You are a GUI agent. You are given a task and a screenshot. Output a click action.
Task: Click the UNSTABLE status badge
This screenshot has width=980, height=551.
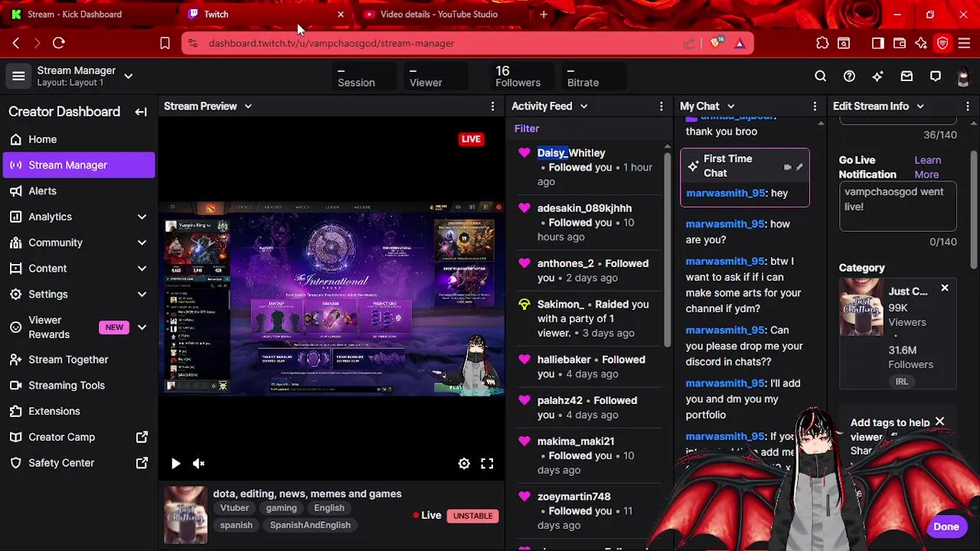click(472, 516)
